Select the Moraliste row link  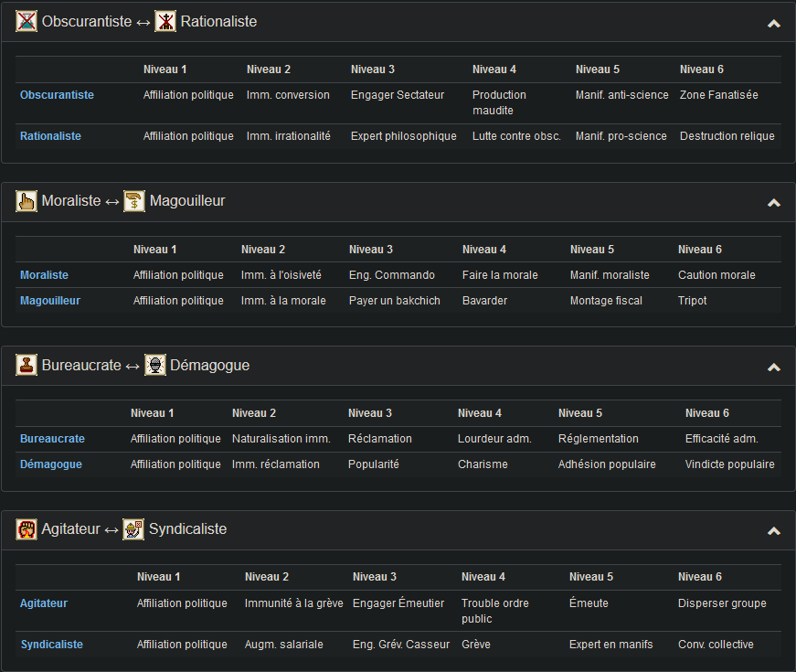44,275
